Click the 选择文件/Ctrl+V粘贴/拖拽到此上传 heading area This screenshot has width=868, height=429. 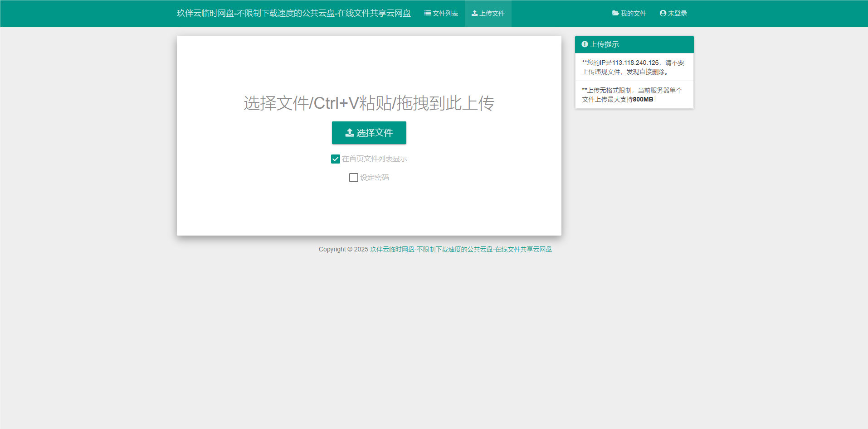click(x=369, y=103)
